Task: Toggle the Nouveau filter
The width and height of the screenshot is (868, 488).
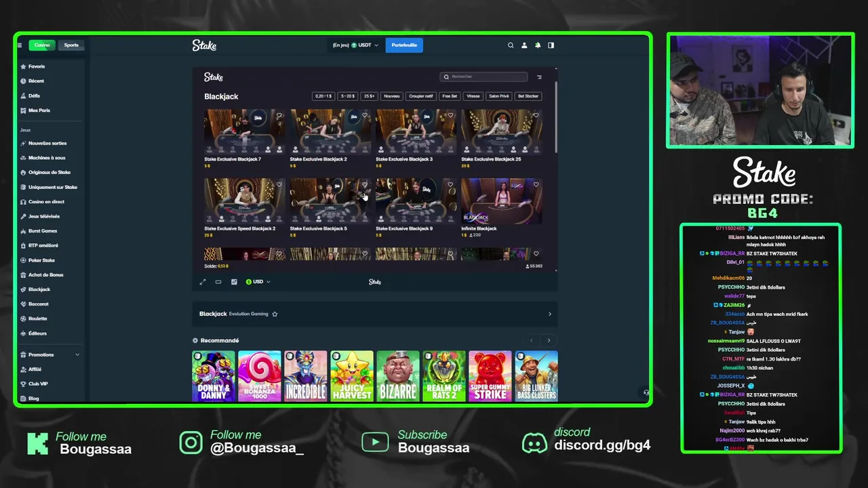Action: (x=392, y=96)
